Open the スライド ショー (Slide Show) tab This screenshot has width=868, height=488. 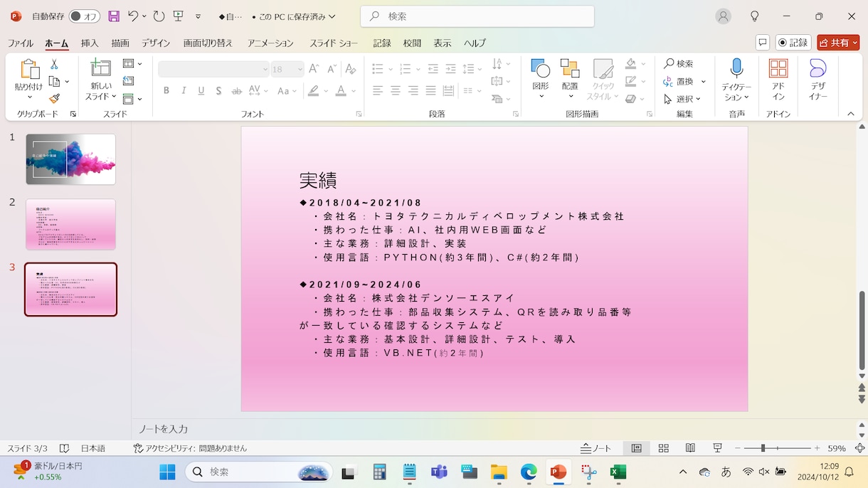(x=334, y=43)
